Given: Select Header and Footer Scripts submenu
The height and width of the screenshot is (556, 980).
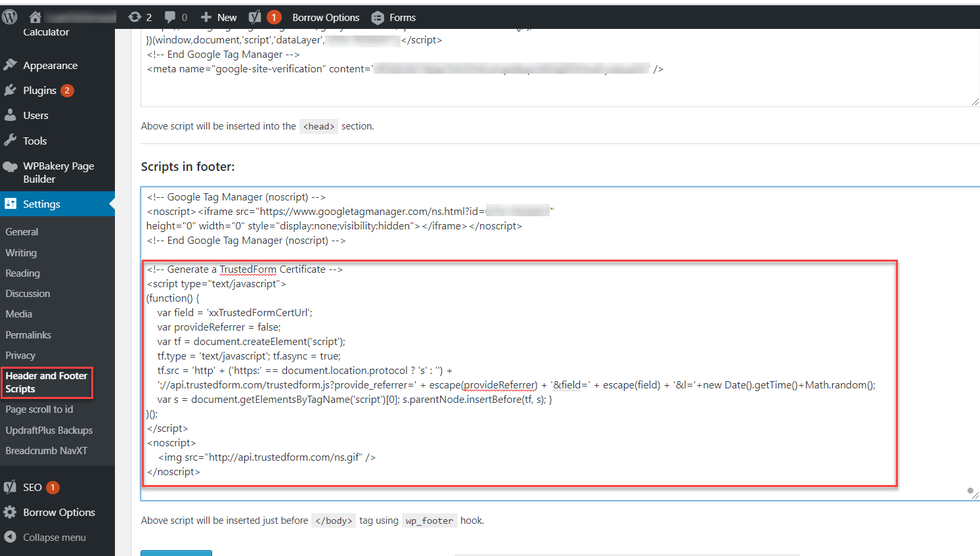Looking at the screenshot, I should coord(46,382).
